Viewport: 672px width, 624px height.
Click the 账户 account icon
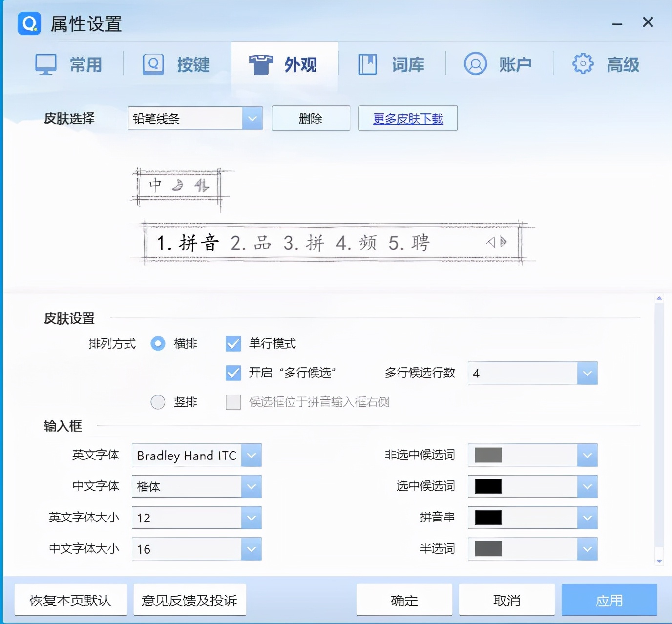[x=475, y=63]
